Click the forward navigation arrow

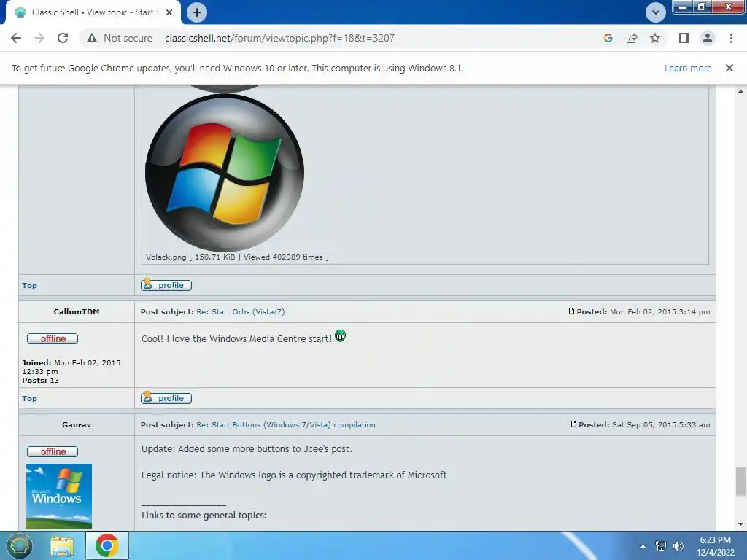coord(39,38)
